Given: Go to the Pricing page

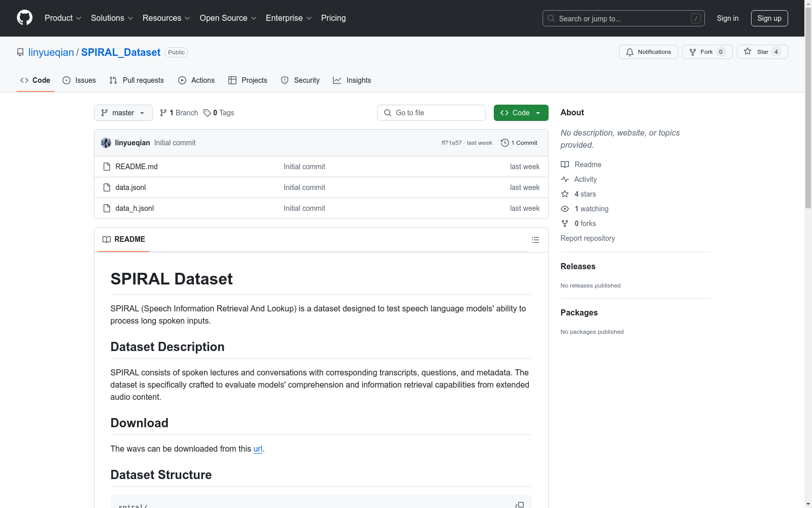Looking at the screenshot, I should click(333, 18).
